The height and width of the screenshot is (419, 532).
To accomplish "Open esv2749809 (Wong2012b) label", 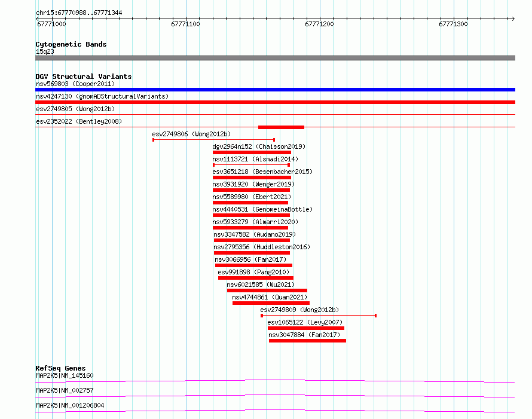I will pos(299,310).
